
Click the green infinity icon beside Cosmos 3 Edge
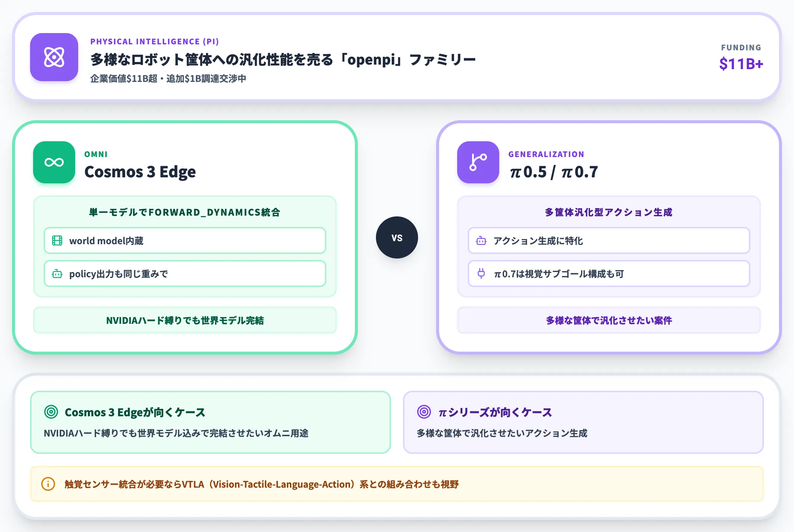click(x=54, y=162)
